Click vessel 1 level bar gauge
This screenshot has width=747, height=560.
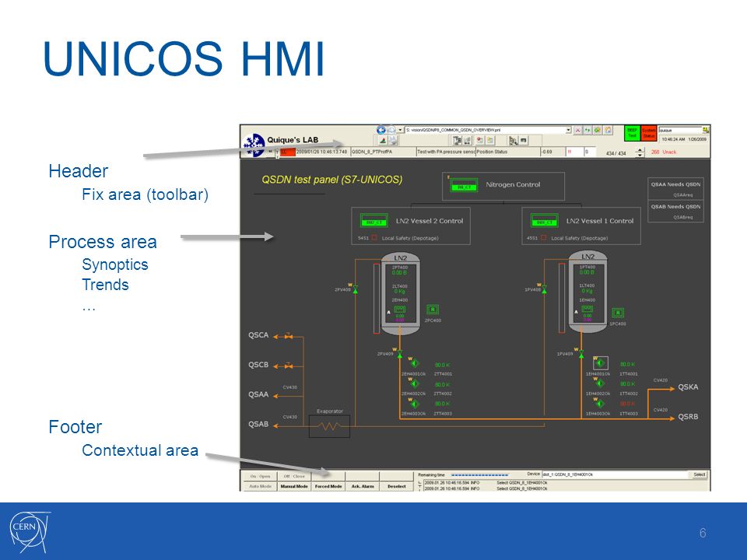tap(561, 298)
